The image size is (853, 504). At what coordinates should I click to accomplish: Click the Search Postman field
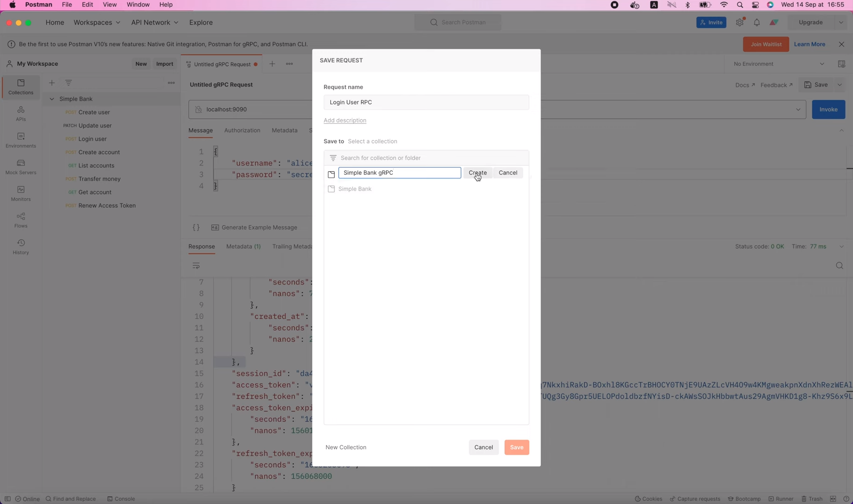[x=458, y=22]
